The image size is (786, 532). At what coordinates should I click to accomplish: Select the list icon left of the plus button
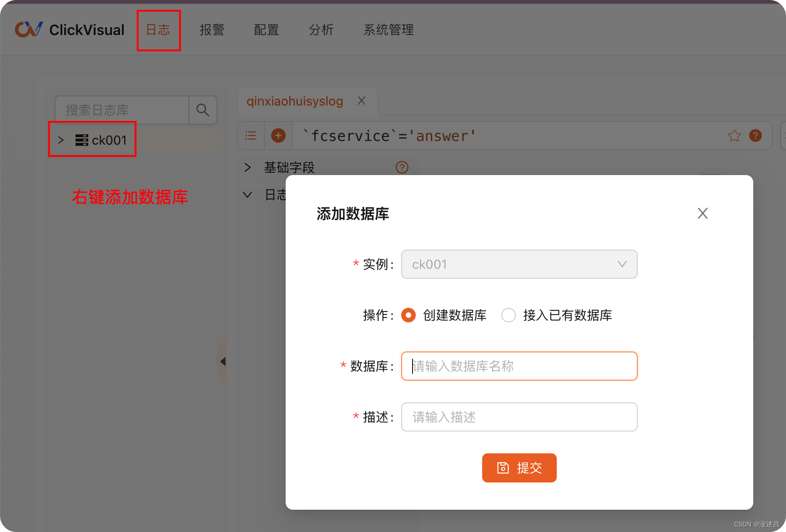[x=250, y=135]
